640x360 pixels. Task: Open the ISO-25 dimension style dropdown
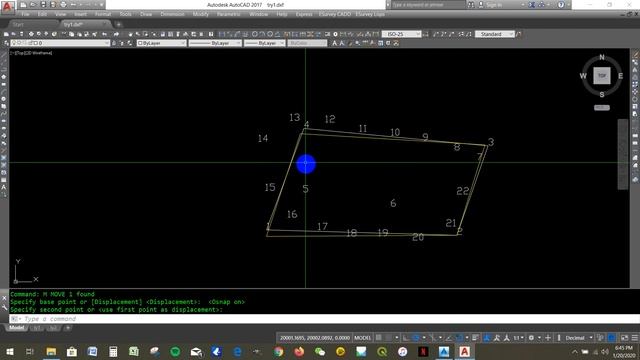point(401,34)
